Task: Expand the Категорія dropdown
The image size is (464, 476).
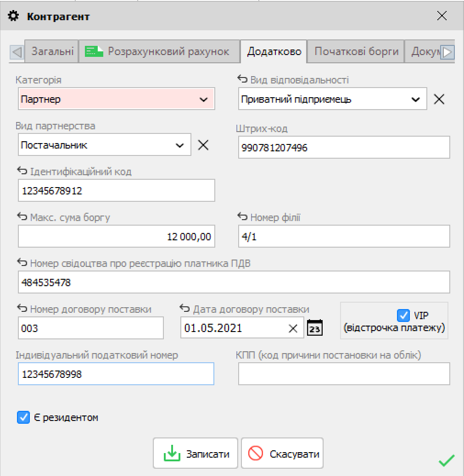Action: 203,100
